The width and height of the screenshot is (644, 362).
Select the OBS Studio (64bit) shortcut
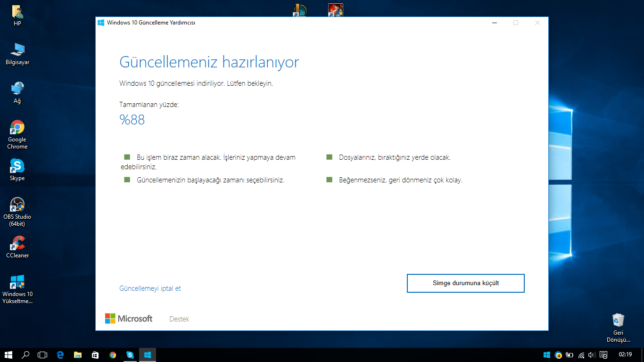click(17, 212)
